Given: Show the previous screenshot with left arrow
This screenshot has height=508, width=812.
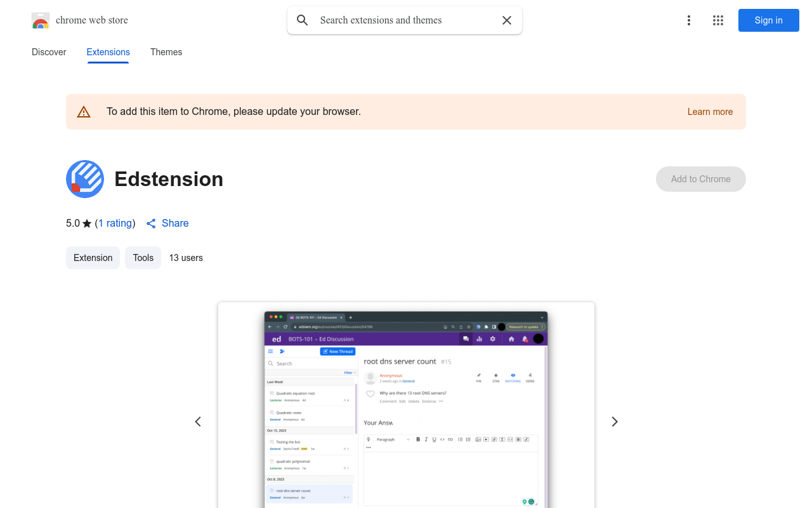Looking at the screenshot, I should [x=198, y=422].
